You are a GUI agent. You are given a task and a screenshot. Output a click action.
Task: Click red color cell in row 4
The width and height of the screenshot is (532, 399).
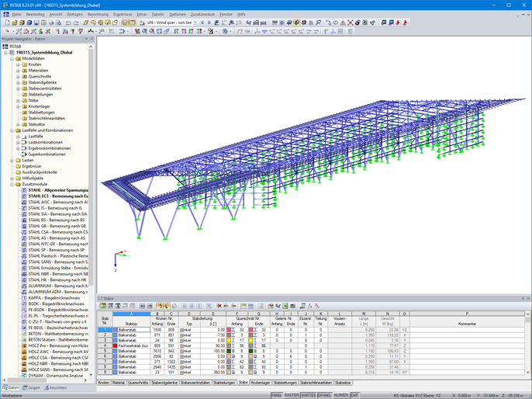point(116,345)
